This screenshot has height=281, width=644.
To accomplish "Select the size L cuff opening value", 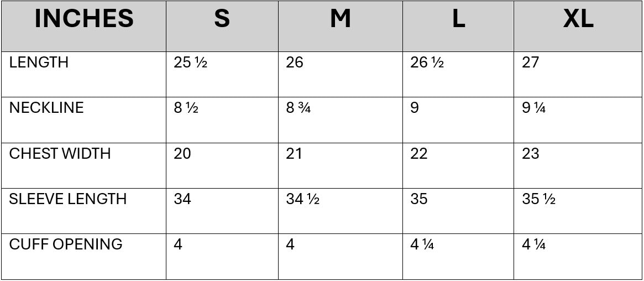I will (x=422, y=244).
